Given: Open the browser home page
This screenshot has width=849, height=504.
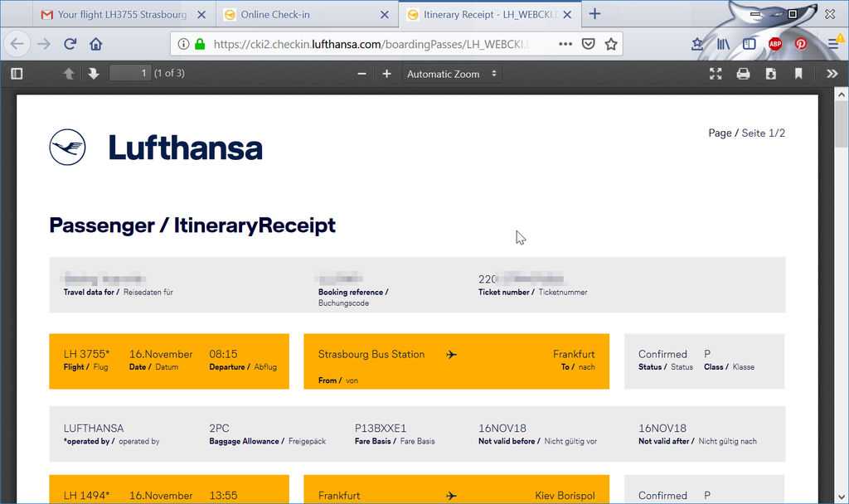Looking at the screenshot, I should point(96,44).
